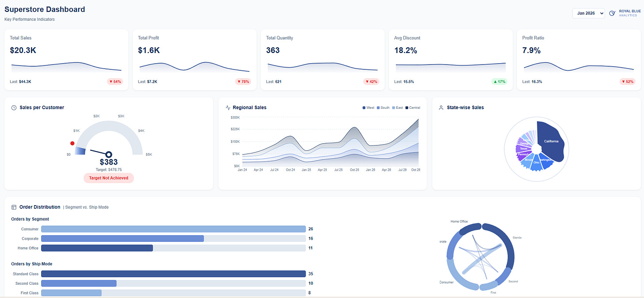Click the table icon beside Order Distribution
This screenshot has height=298, width=644.
coord(14,207)
